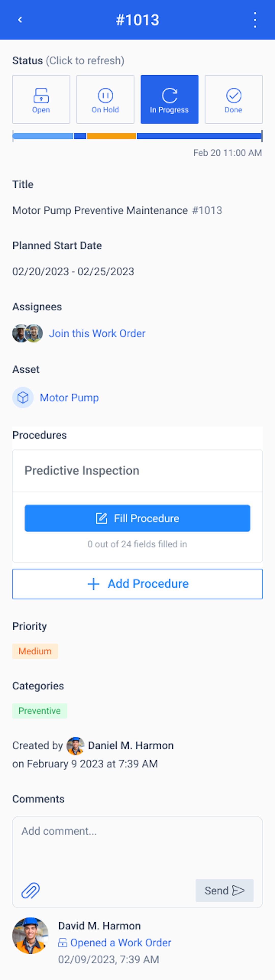Click the Preventive category tag

tap(39, 711)
